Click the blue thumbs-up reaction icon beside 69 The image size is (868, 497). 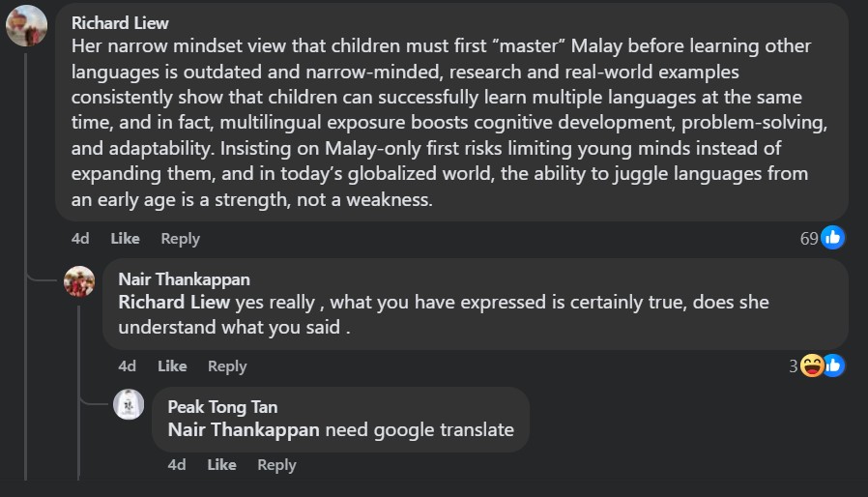[x=832, y=238]
